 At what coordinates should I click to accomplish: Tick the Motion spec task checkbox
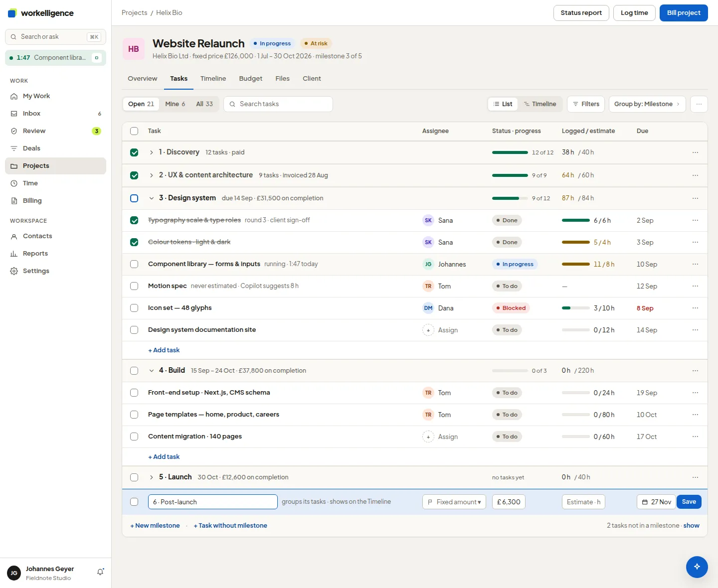134,286
